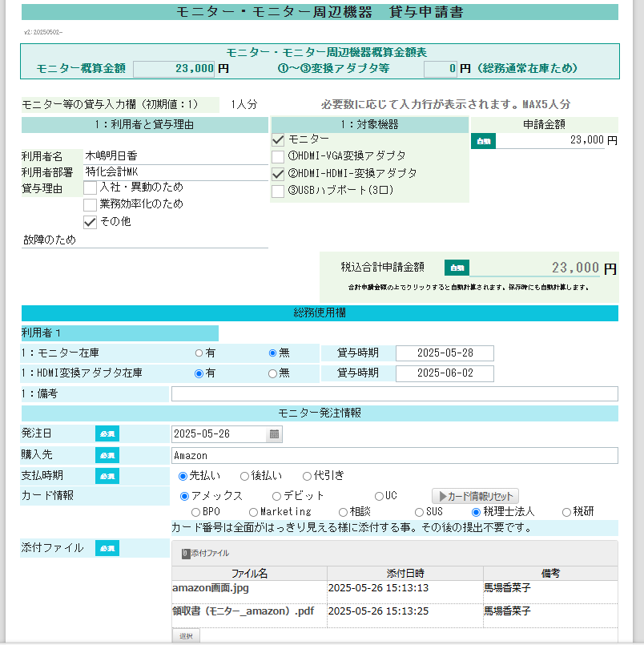The image size is (644, 645).
Task: Select the デビット card option
Action: pyautogui.click(x=277, y=496)
